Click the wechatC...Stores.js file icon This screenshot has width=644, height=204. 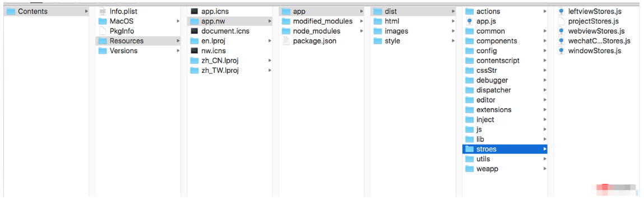pos(562,41)
